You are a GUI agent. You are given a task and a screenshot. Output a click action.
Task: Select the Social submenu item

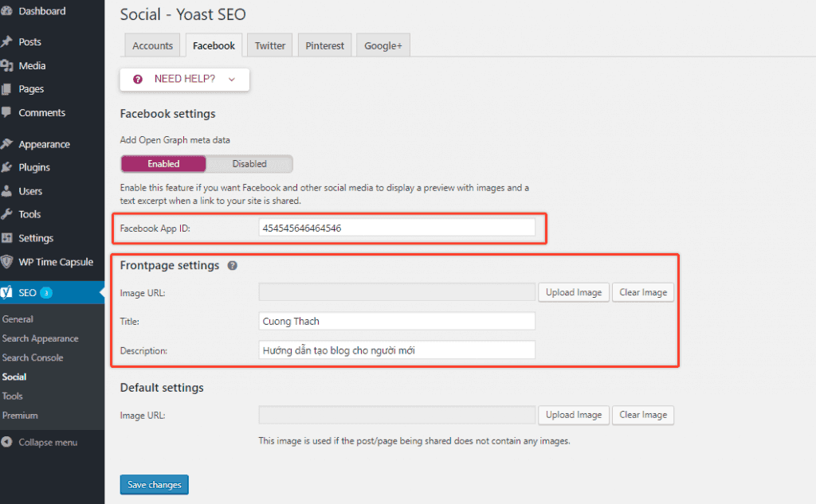(x=14, y=377)
